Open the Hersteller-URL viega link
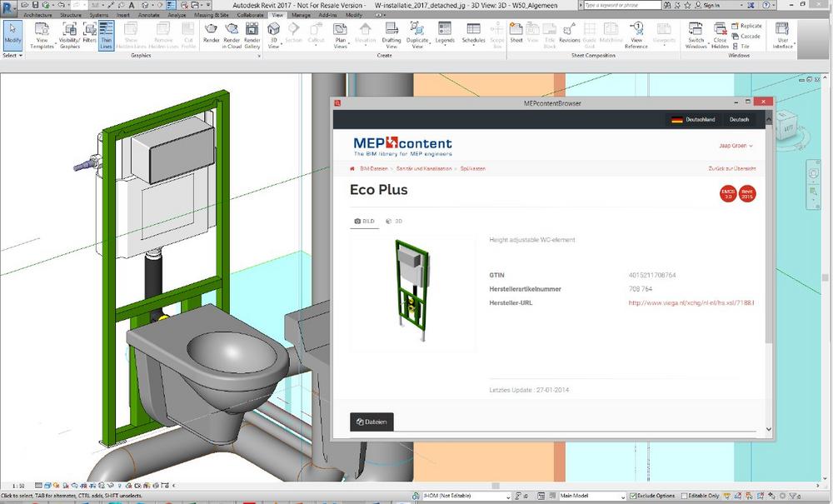 [691, 302]
